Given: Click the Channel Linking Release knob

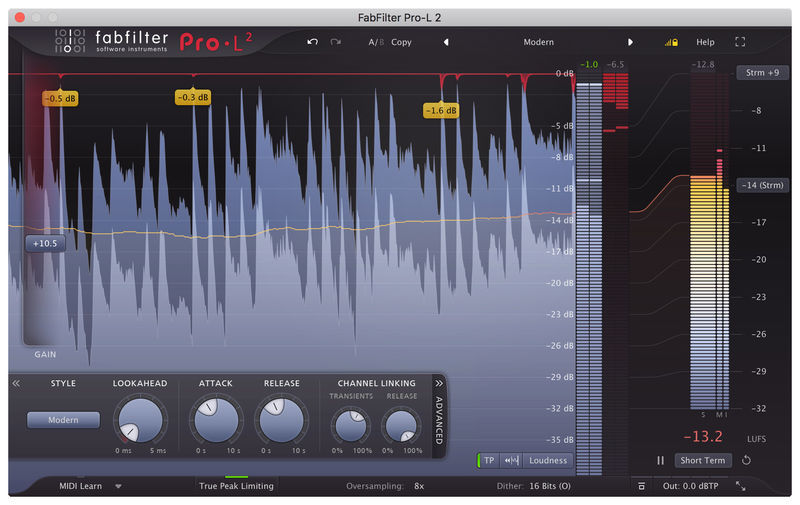Looking at the screenshot, I should (401, 426).
